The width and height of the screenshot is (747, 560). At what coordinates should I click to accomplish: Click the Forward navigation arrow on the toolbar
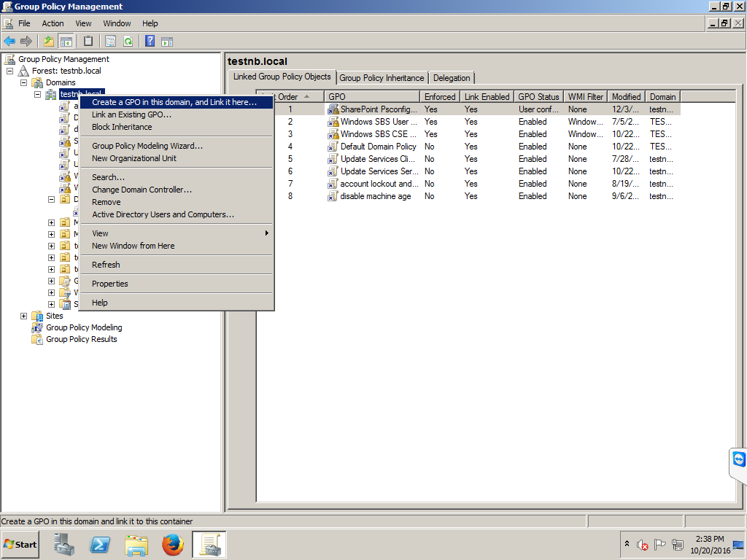tap(26, 42)
